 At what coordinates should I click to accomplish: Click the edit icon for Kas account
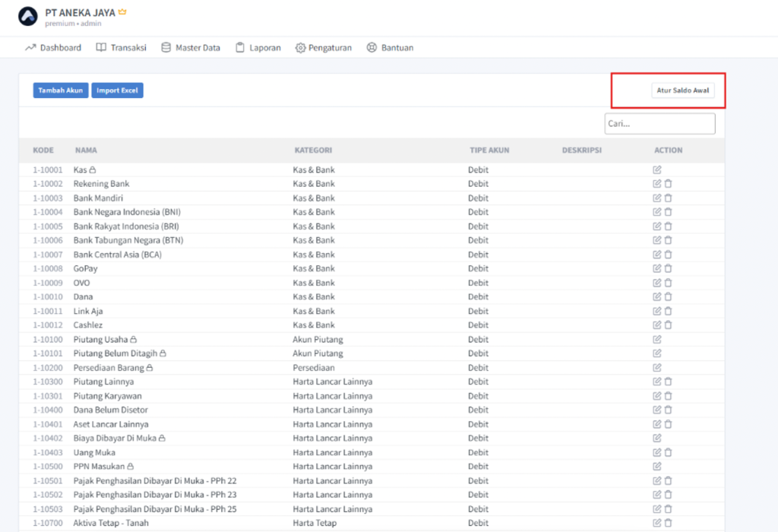click(x=657, y=169)
